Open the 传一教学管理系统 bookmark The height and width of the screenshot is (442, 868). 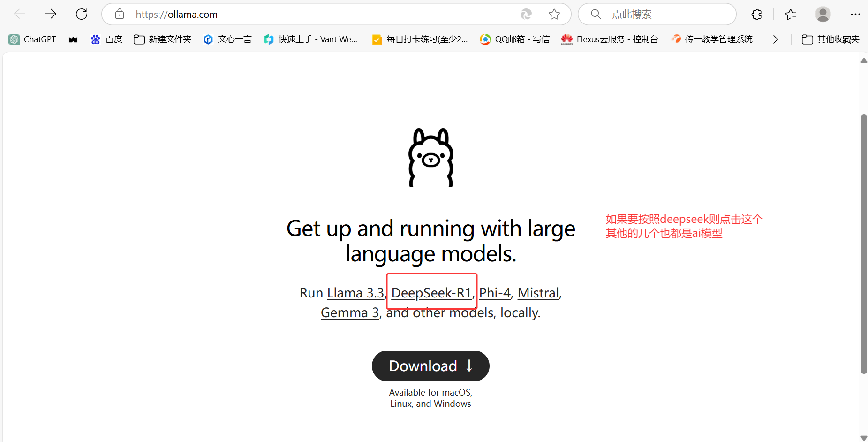[x=712, y=39]
